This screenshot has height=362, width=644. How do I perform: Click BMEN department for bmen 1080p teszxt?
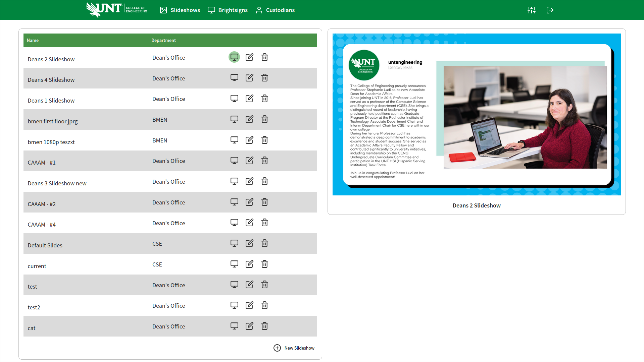[x=160, y=140]
